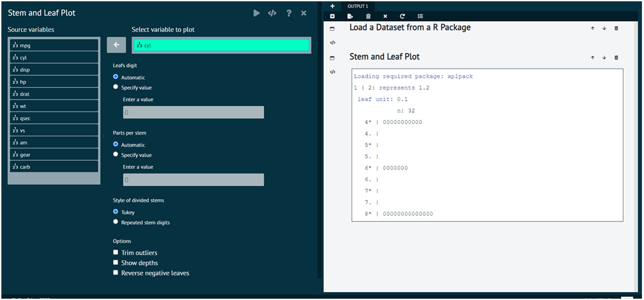Delete the Load a Dataset output block
Viewport: 644px width, 300px height.
616,28
